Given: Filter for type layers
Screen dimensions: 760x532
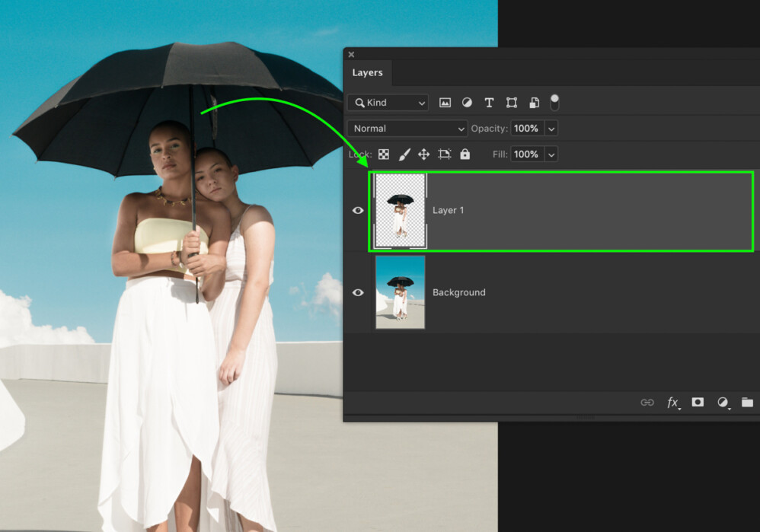Looking at the screenshot, I should (489, 102).
